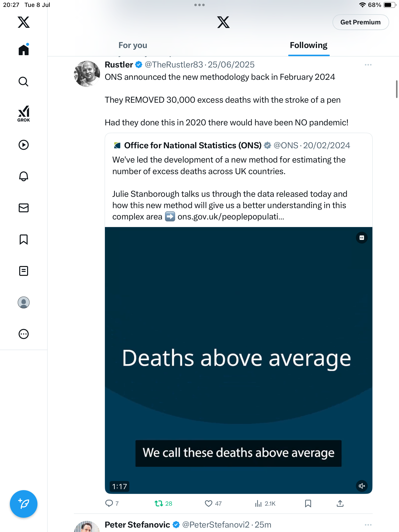Open the X logo in the sidebar

point(24,22)
